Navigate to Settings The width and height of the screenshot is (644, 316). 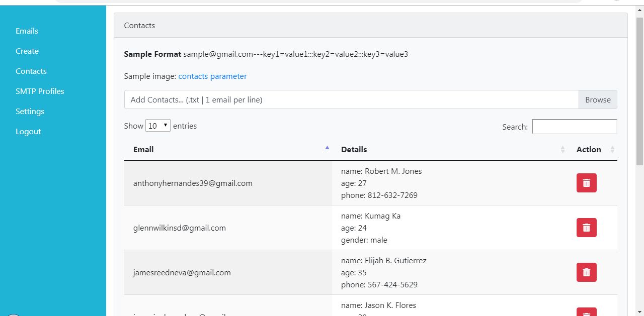(30, 112)
